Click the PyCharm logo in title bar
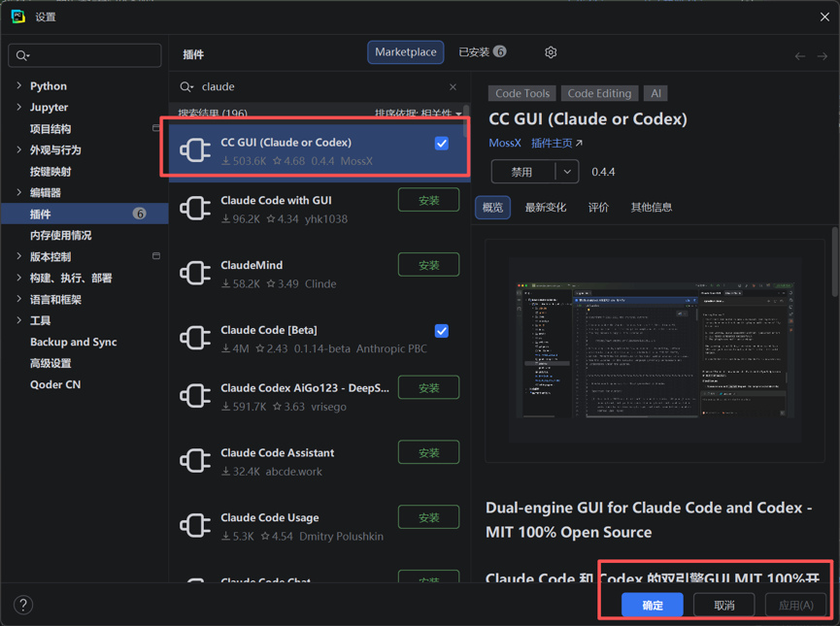 pyautogui.click(x=18, y=16)
